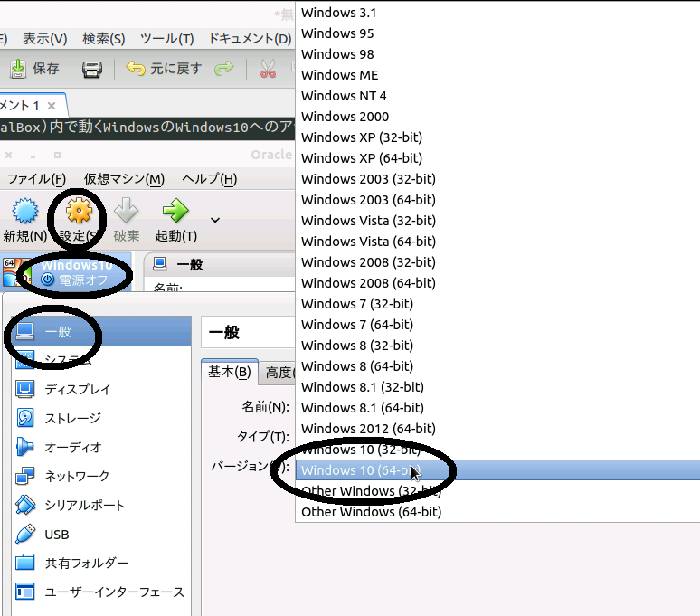700x616 pixels.
Task: Open VirtualBox File (ファイル) menu
Action: click(x=36, y=179)
